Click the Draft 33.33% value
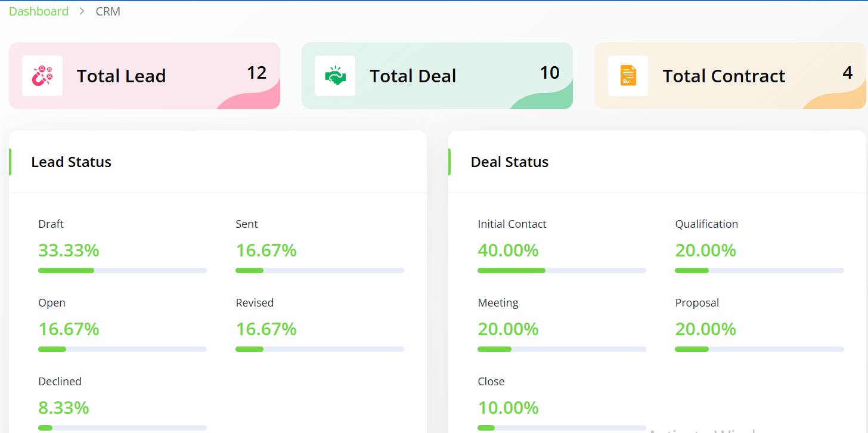The height and width of the screenshot is (433, 868). (x=69, y=250)
